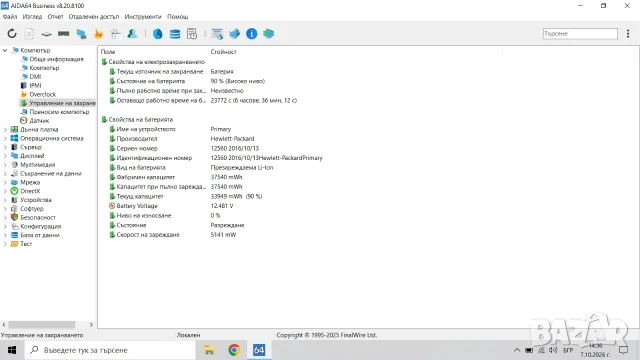Image resolution: width=640 pixels, height=360 pixels.
Task: Click the tree scrollbar right arrow
Action: pos(91,325)
